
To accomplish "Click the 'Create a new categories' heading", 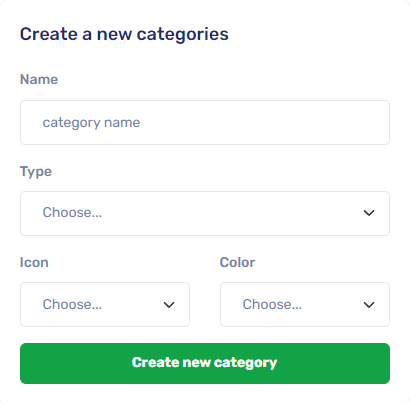I will (124, 34).
